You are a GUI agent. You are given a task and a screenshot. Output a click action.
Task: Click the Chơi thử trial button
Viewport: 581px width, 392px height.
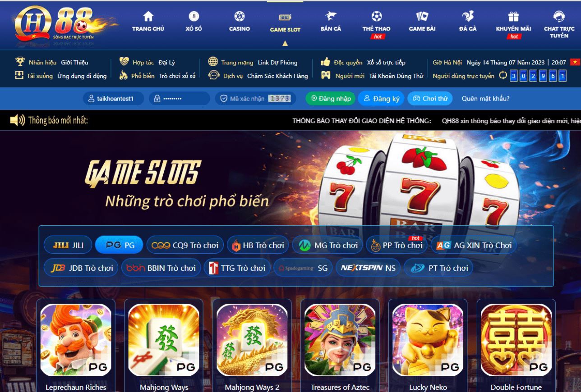pyautogui.click(x=430, y=99)
